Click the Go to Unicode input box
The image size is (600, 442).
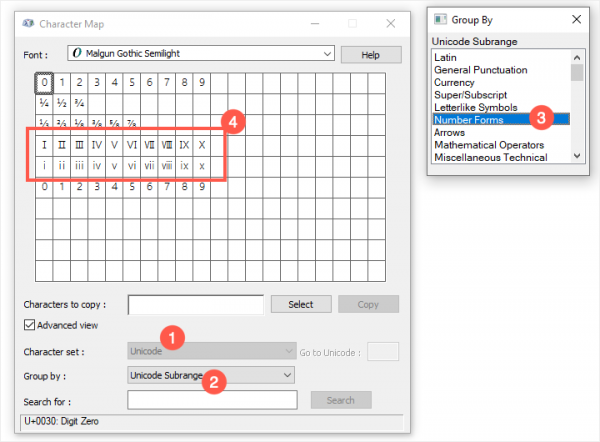tap(383, 351)
